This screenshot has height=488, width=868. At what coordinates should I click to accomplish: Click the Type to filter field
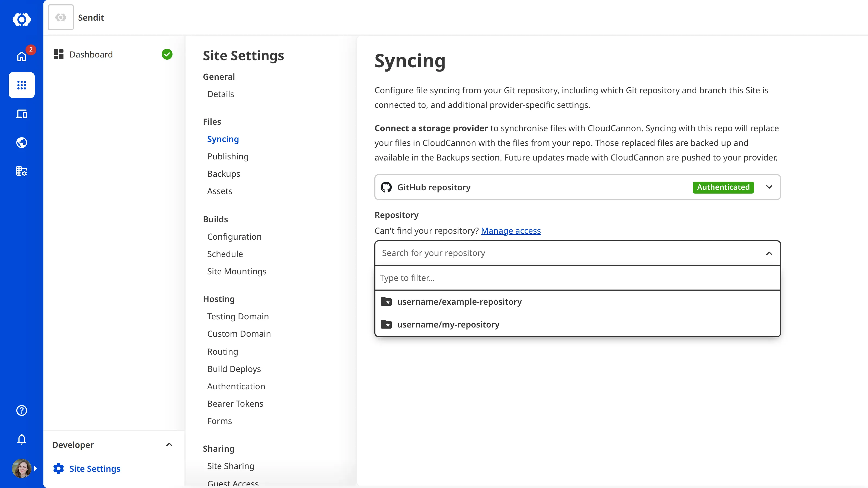click(577, 278)
